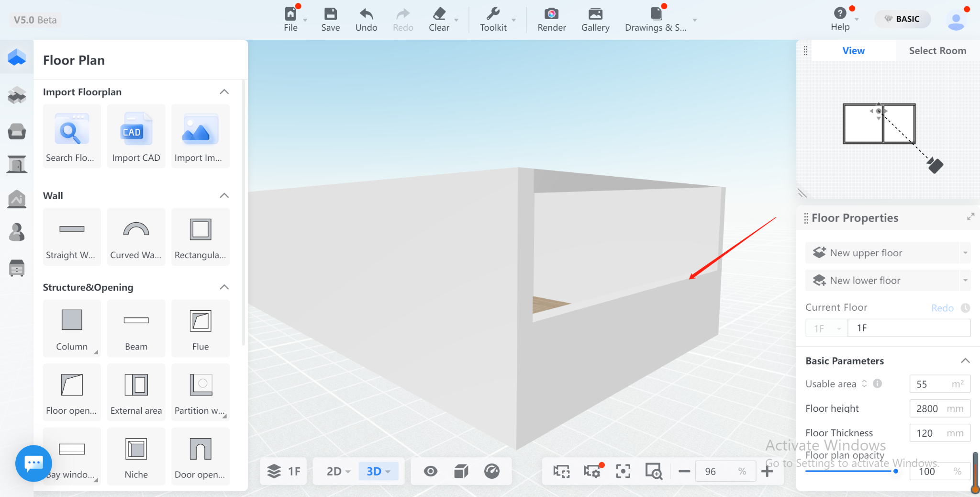The image size is (980, 497).
Task: Add an External area
Action: coord(136,392)
